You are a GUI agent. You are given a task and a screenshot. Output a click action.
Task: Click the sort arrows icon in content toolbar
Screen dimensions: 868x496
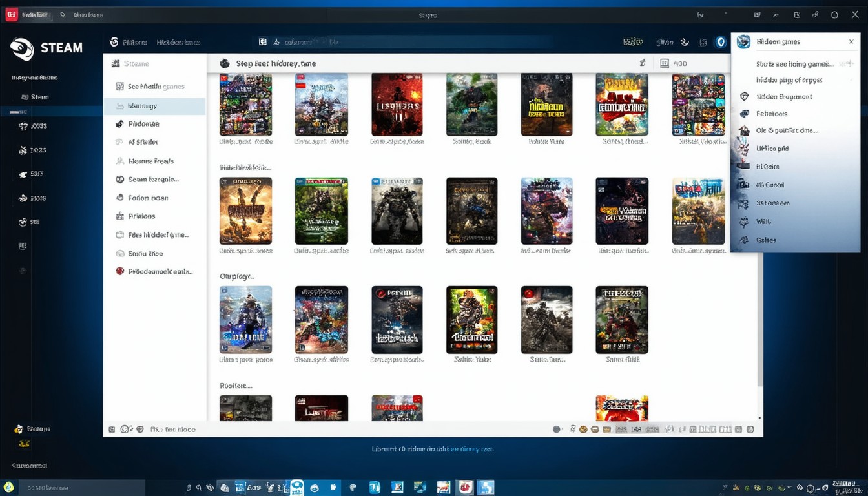click(x=642, y=63)
